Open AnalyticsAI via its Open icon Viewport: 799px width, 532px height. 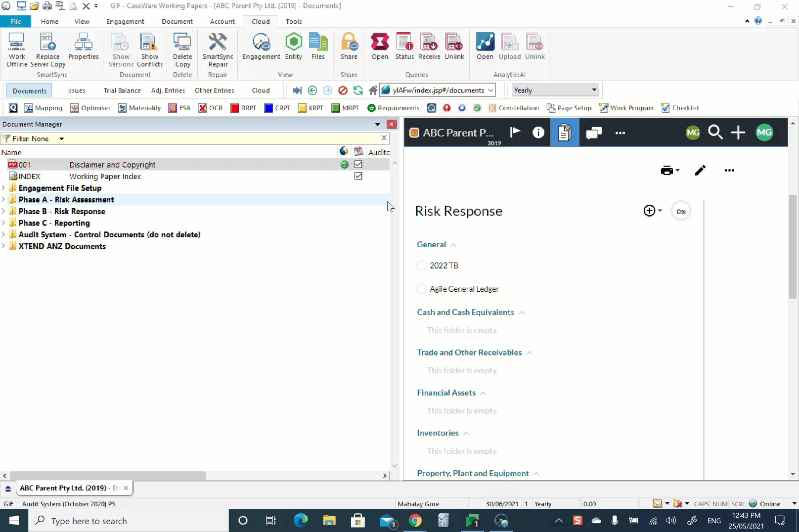(x=485, y=46)
